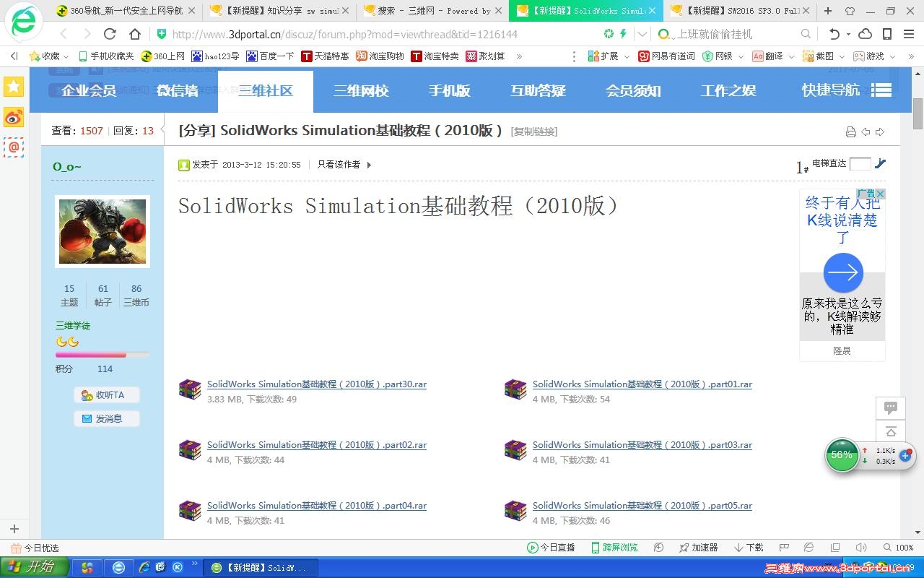Open 微信墙 navigation menu
This screenshot has width=924, height=578.
tap(178, 90)
